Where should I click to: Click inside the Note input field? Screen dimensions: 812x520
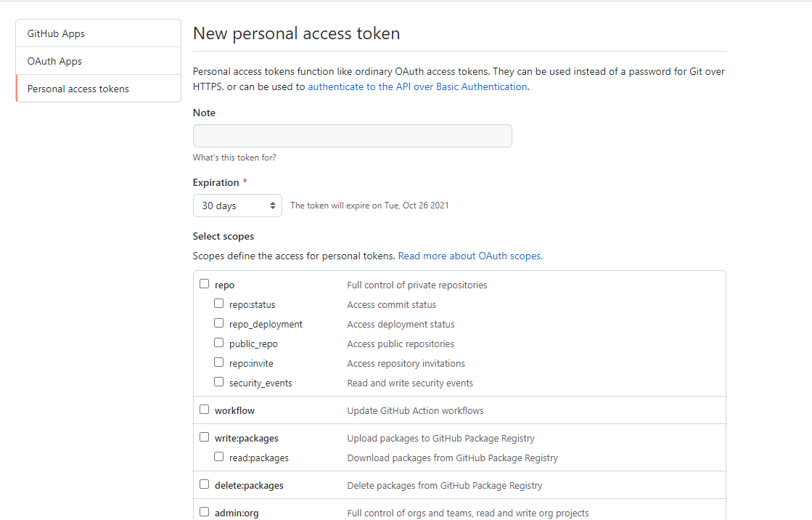[352, 136]
